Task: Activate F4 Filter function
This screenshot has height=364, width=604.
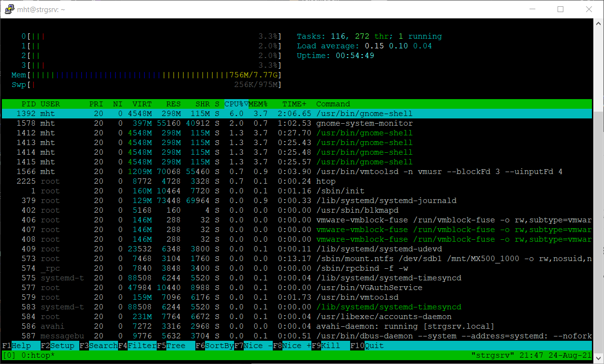Action: (137, 346)
